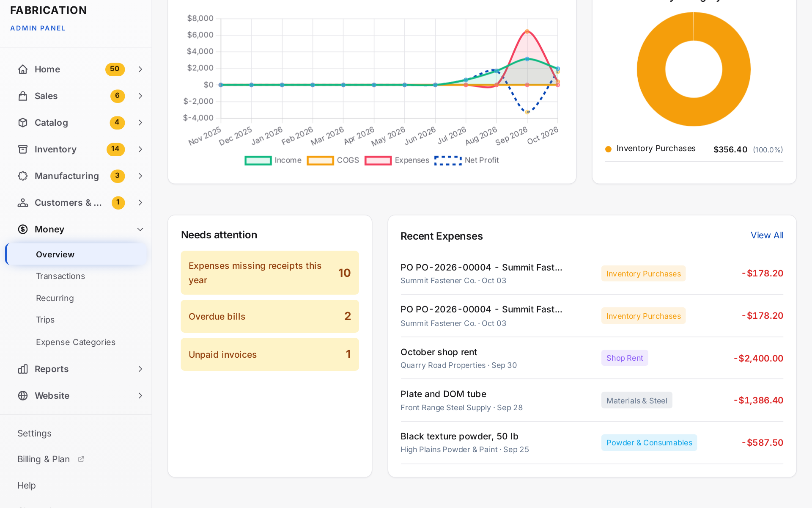Collapse the Money menu chevron

pos(140,229)
